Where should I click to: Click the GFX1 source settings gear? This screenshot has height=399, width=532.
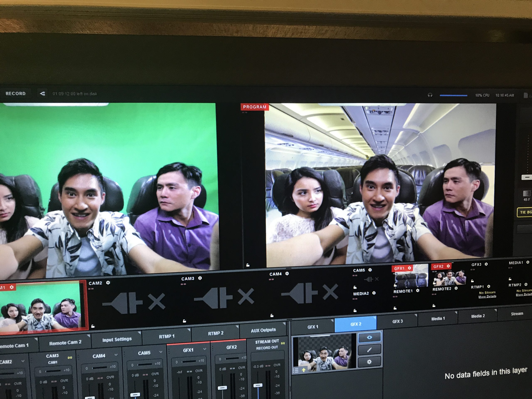[409, 268]
